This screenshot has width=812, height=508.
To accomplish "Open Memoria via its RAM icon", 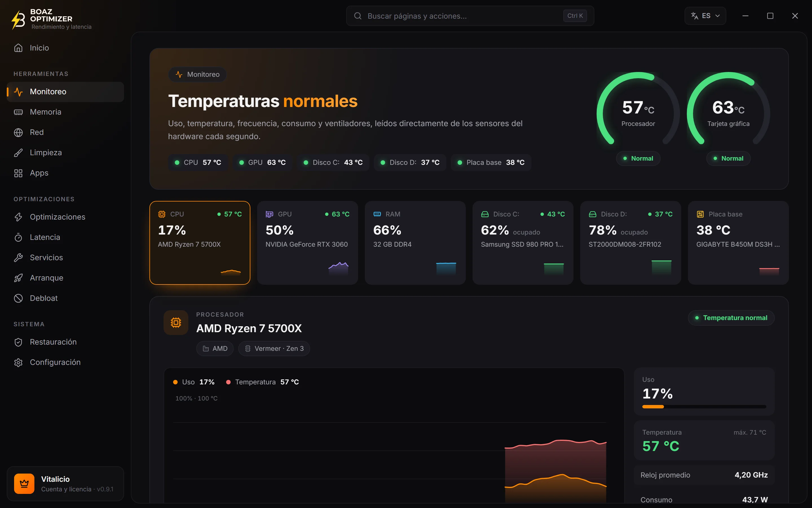I will [x=18, y=112].
